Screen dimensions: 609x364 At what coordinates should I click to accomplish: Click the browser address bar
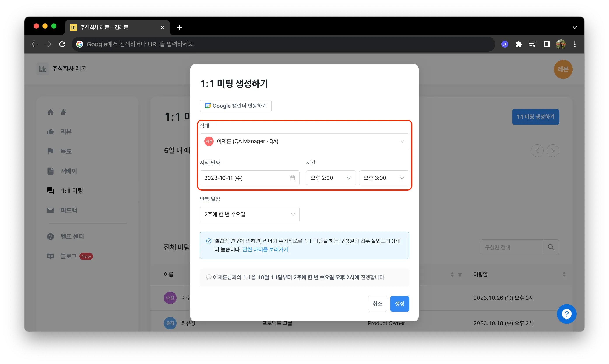[x=283, y=44]
